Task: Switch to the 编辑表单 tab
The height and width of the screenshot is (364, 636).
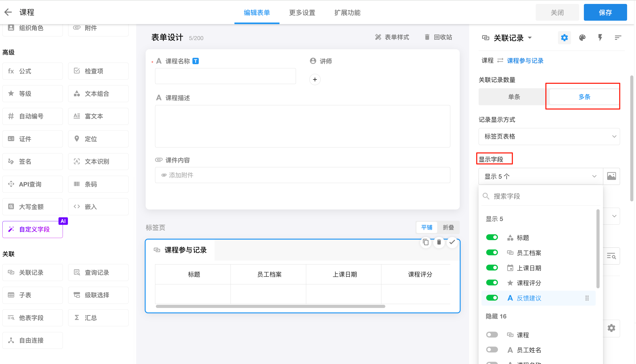Action: [257, 13]
